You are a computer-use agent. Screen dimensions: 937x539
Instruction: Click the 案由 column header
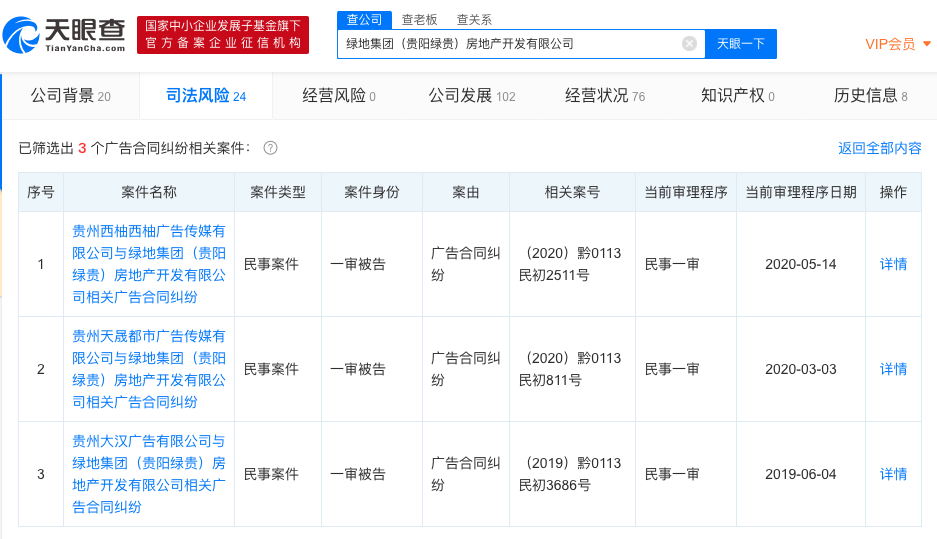coord(466,192)
